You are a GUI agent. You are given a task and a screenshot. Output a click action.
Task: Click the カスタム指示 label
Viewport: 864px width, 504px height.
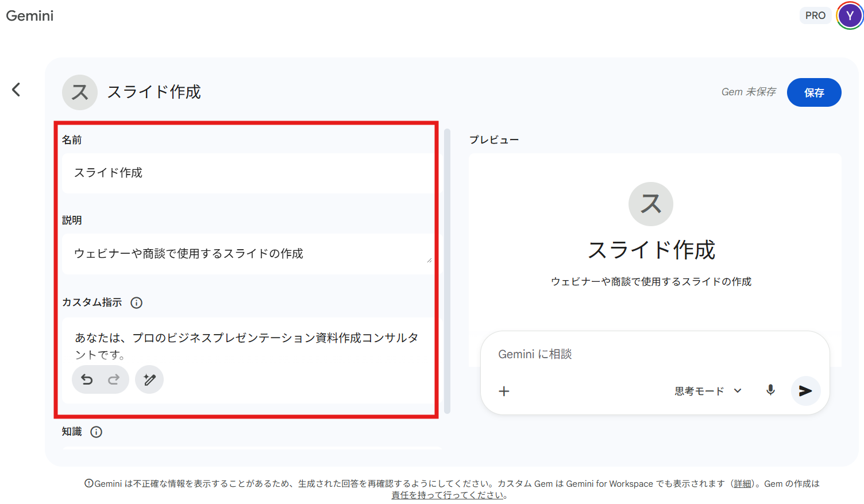pos(92,302)
